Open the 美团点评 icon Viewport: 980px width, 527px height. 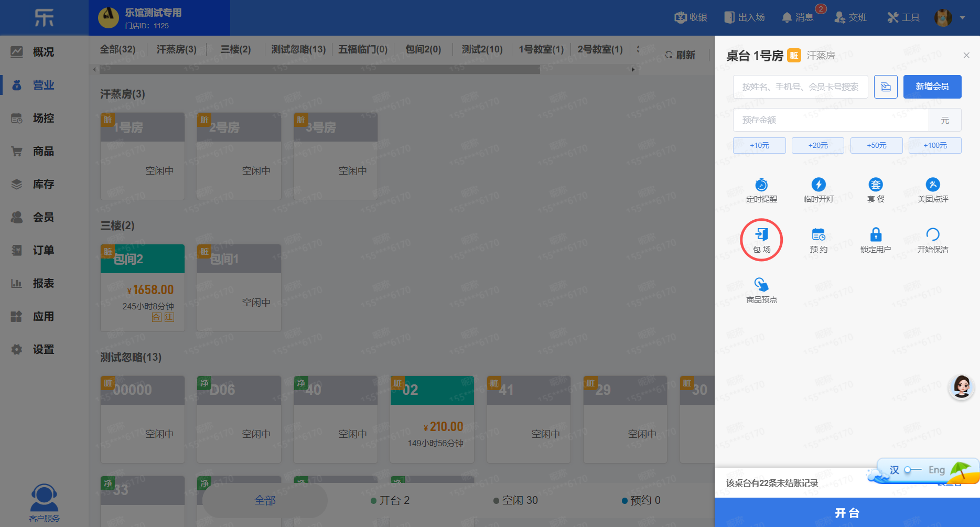coord(933,185)
